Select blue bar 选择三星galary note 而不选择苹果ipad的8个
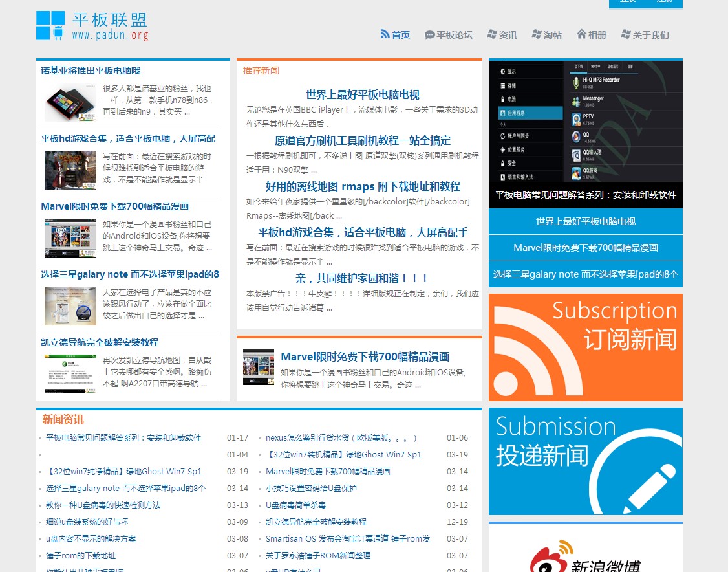Image resolution: width=728 pixels, height=572 pixels. click(x=585, y=274)
